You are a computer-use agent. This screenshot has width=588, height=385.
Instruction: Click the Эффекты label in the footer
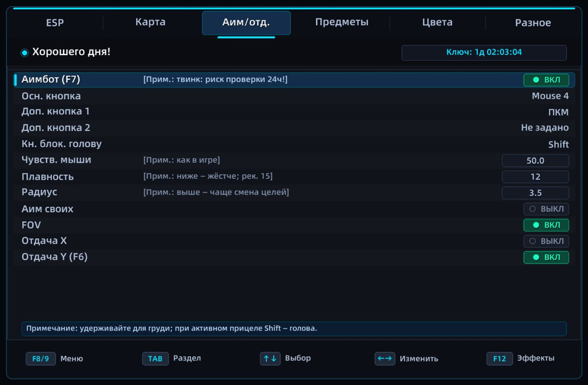point(535,359)
